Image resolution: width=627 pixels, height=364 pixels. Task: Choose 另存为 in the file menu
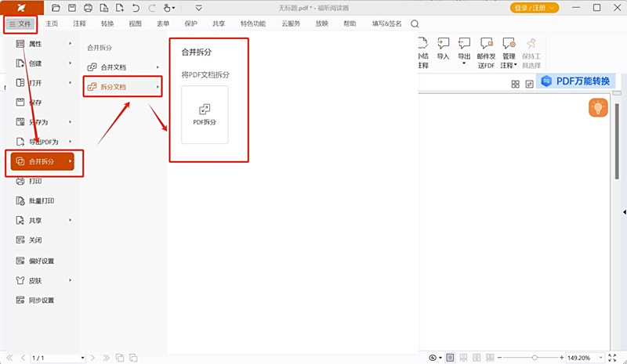(x=44, y=122)
